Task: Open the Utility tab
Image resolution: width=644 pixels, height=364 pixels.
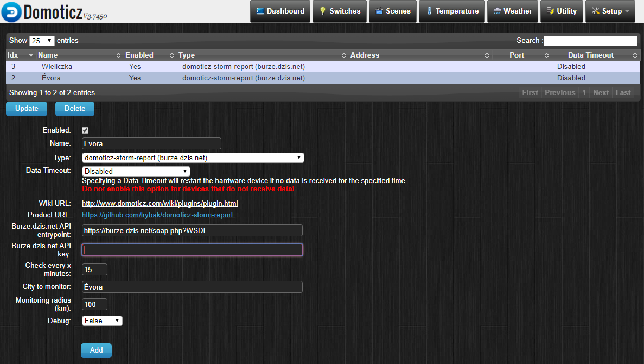Action: [562, 11]
